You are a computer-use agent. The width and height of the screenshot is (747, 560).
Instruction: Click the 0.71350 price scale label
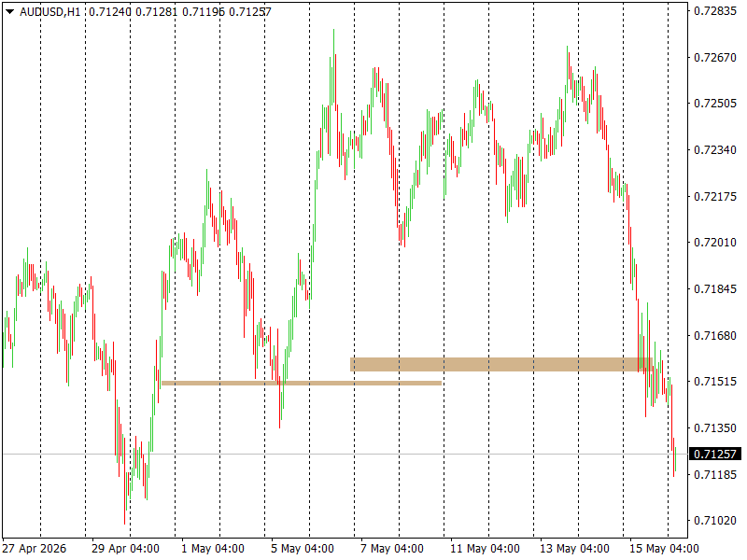(x=715, y=428)
